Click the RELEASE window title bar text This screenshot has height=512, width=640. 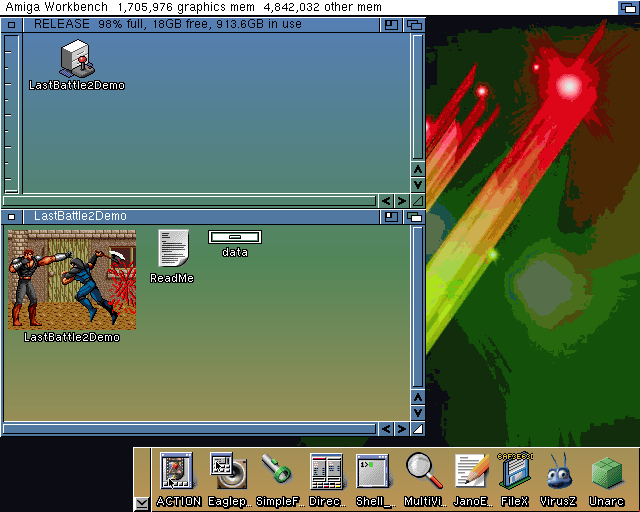[x=168, y=24]
